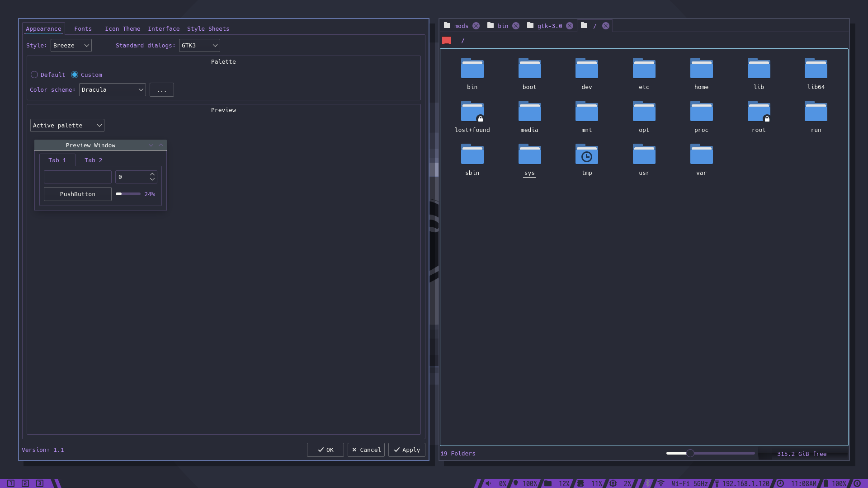Open the Style dropdown set to Breeze
868x488 pixels.
[71, 46]
